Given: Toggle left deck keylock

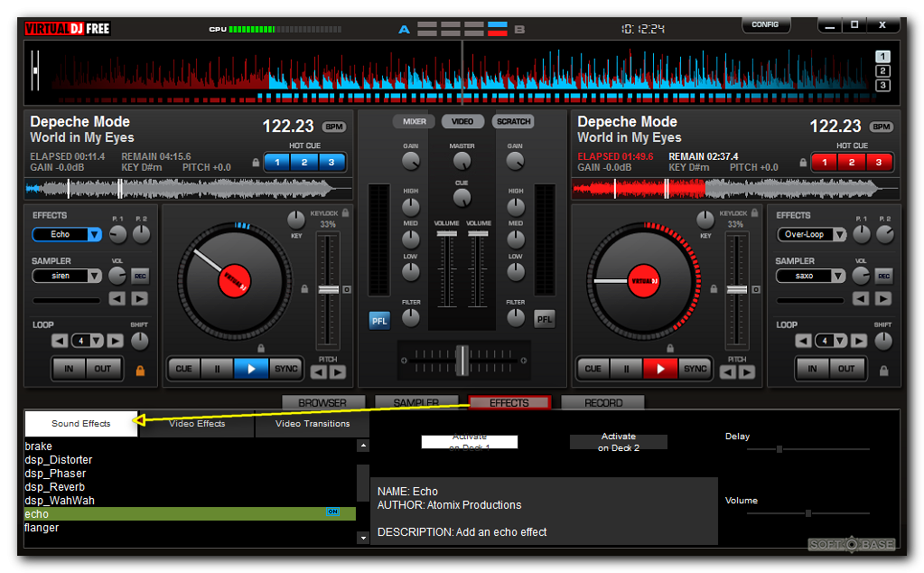Looking at the screenshot, I should (x=346, y=212).
